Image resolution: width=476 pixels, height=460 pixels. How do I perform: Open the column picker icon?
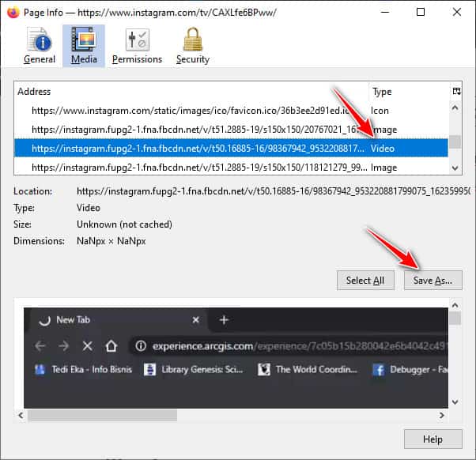[x=456, y=91]
